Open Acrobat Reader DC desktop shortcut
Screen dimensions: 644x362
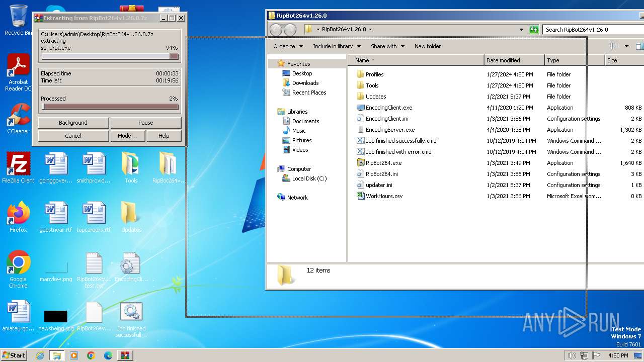point(18,72)
